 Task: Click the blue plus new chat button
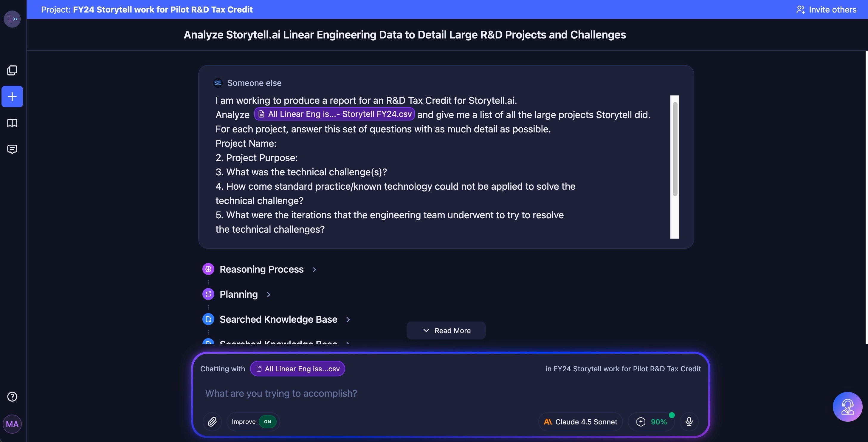tap(12, 97)
